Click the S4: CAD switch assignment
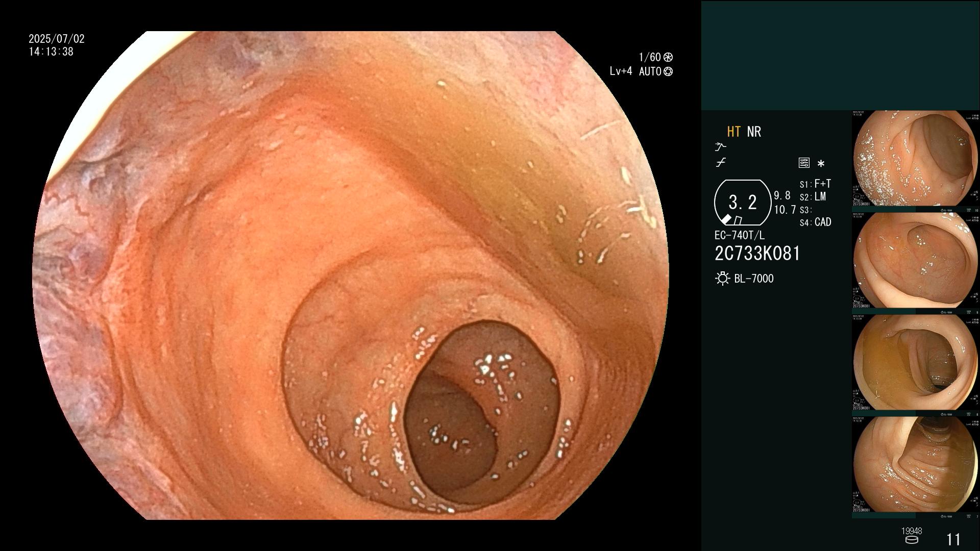 (x=816, y=222)
